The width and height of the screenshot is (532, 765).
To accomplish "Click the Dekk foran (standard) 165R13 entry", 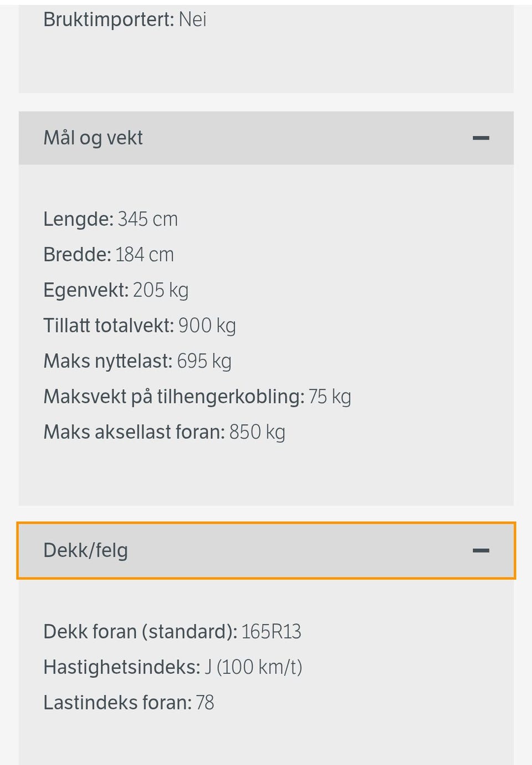I will (x=172, y=632).
